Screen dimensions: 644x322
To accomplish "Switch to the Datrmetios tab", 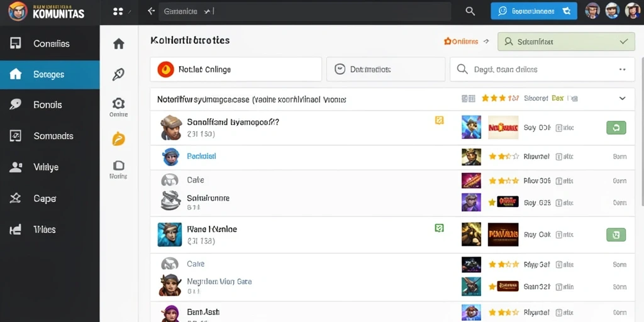I will click(x=386, y=69).
